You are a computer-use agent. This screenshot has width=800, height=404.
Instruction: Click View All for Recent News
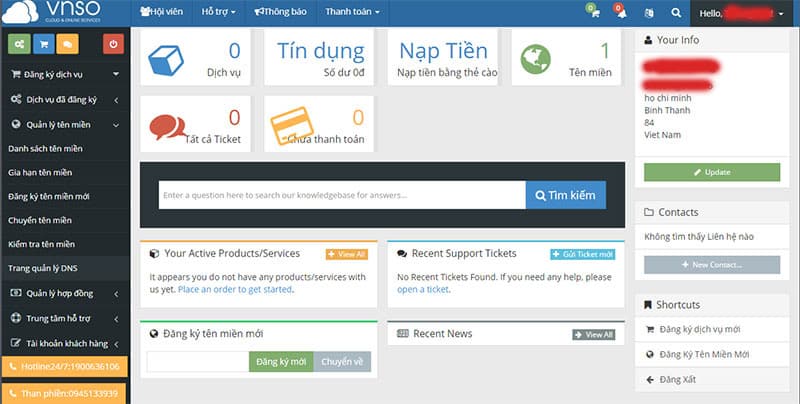click(x=594, y=335)
